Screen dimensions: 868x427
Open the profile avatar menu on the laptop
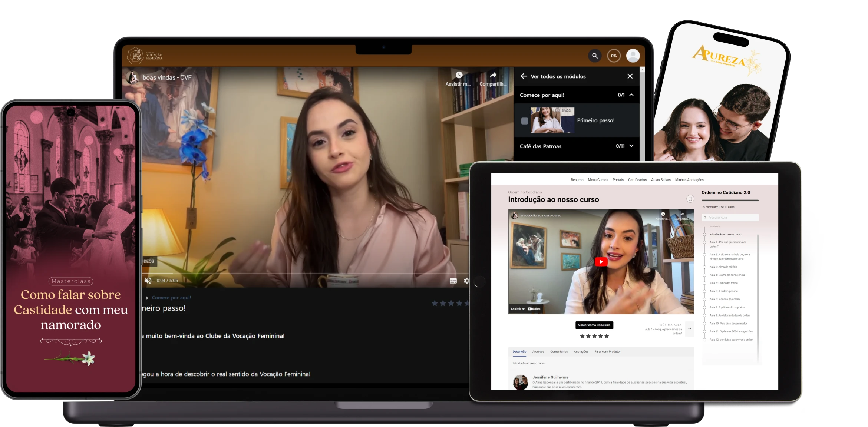pos(633,56)
